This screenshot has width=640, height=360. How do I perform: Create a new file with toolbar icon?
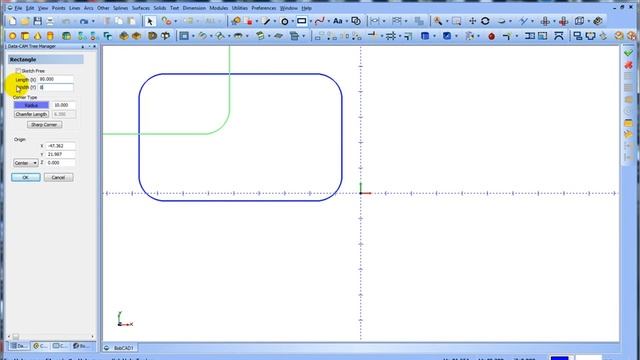[x=12, y=21]
